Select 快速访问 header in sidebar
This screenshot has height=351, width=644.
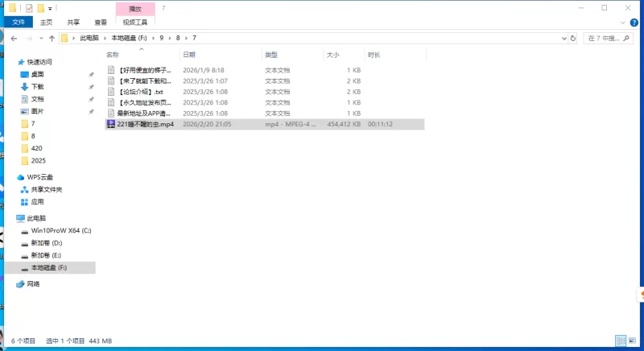(x=39, y=62)
